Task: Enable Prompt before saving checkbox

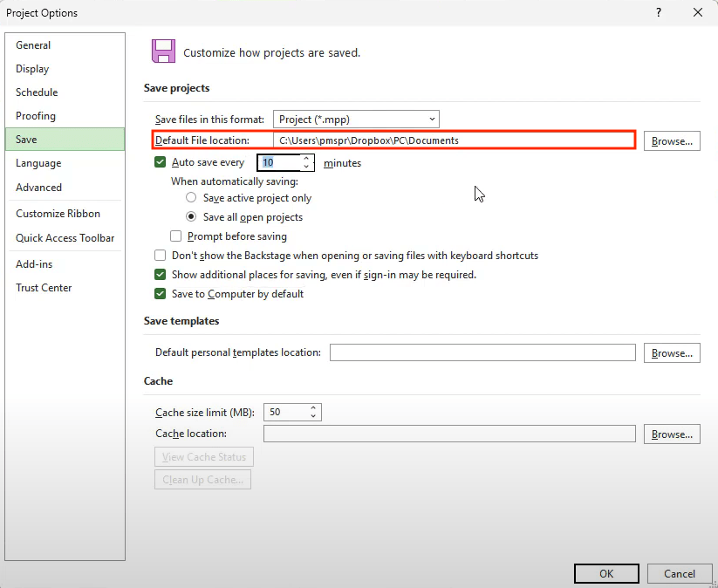Action: point(176,236)
